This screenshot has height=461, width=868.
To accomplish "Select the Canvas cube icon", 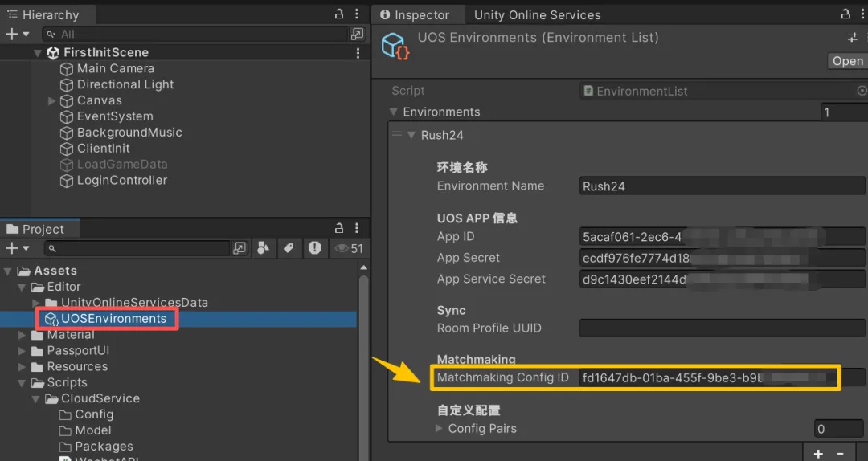I will (x=67, y=100).
